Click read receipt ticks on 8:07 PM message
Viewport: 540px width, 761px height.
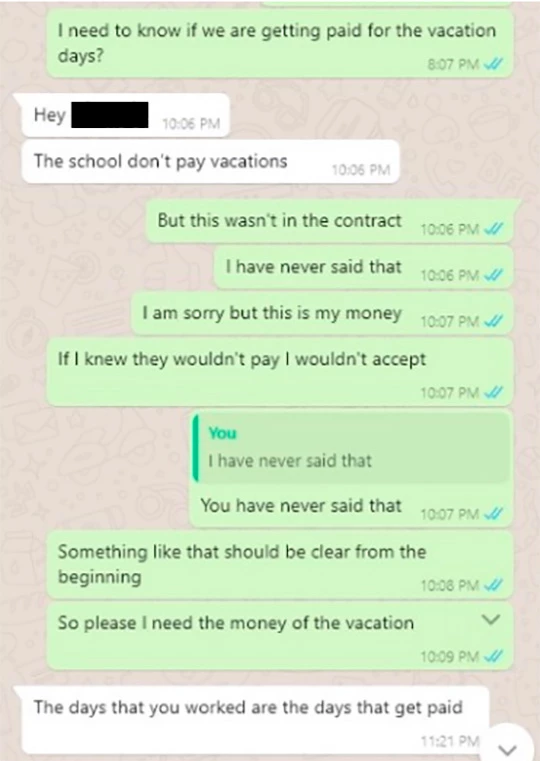click(x=494, y=64)
